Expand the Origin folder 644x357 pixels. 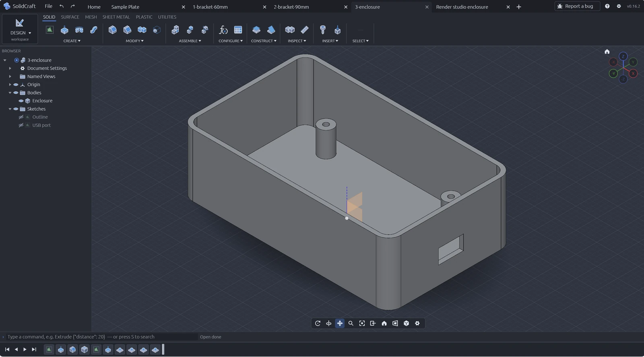[10, 85]
